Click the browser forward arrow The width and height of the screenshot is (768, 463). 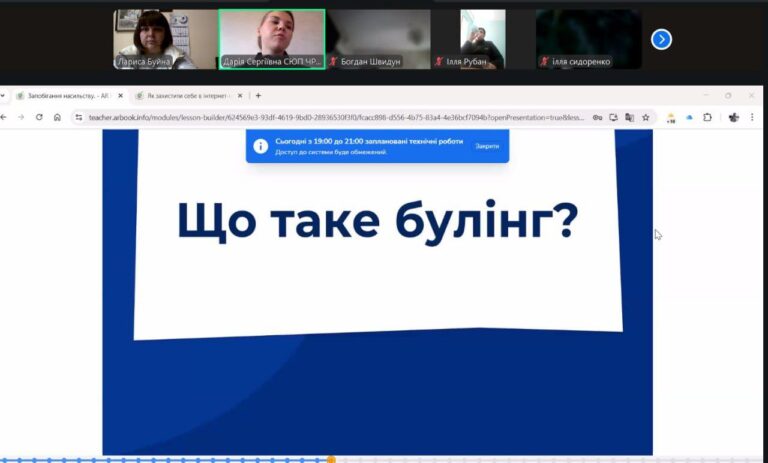21,117
